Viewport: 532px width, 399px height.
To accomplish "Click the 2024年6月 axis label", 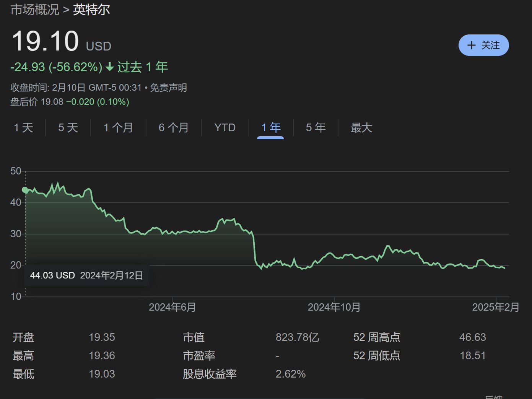I will [172, 307].
